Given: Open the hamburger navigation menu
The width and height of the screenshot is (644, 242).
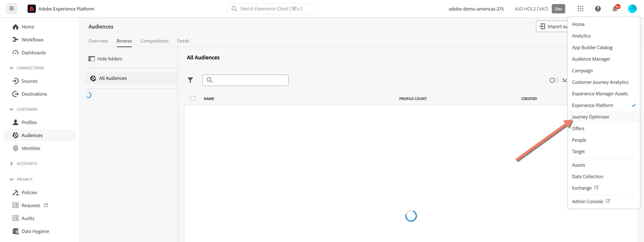Looking at the screenshot, I should coord(11,9).
